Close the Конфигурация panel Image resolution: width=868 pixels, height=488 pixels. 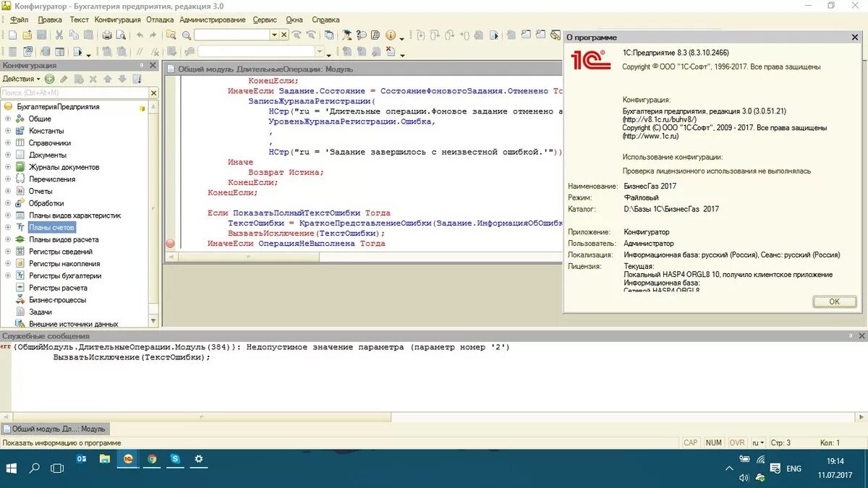click(x=153, y=65)
